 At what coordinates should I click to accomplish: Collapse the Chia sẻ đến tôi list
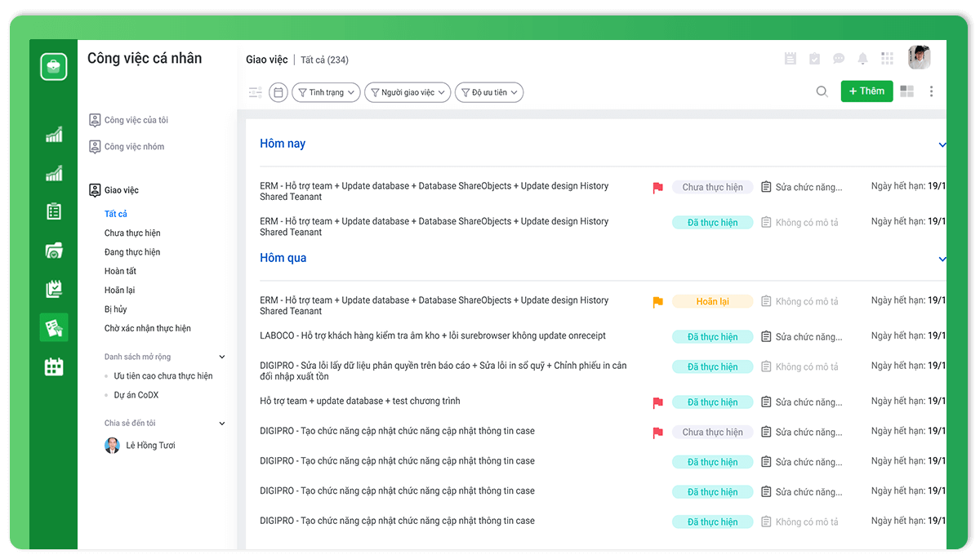pyautogui.click(x=222, y=424)
